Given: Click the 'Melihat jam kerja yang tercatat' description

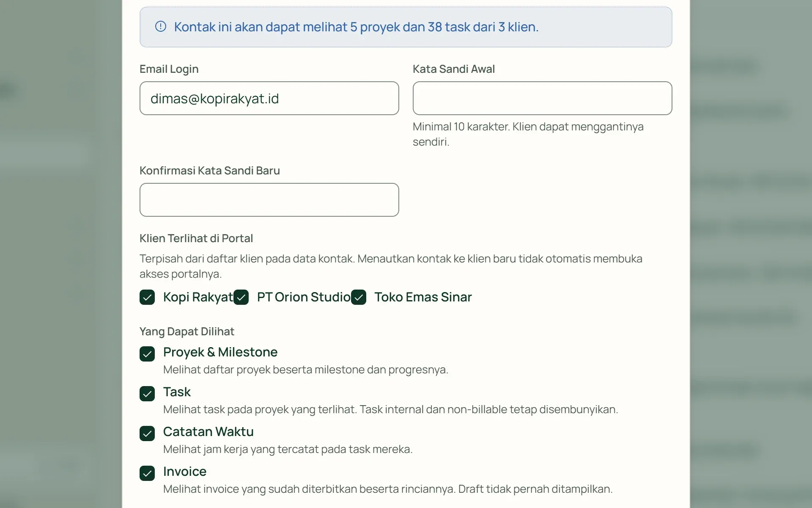Looking at the screenshot, I should click(x=288, y=449).
